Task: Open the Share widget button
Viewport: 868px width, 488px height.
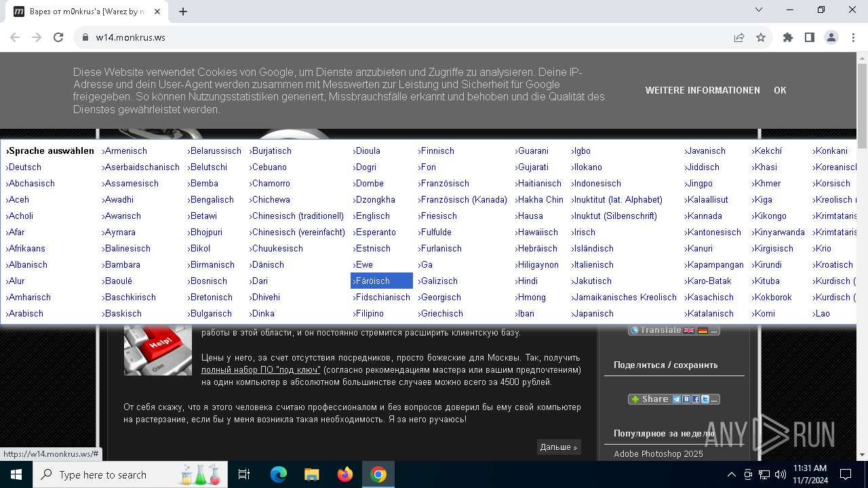Action: click(x=673, y=399)
